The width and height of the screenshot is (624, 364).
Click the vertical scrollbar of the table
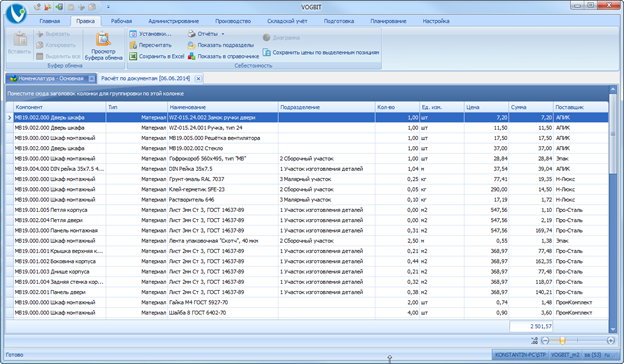tap(613, 133)
